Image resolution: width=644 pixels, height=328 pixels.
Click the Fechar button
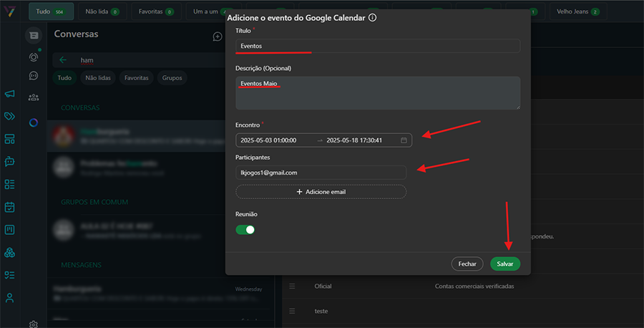click(467, 264)
